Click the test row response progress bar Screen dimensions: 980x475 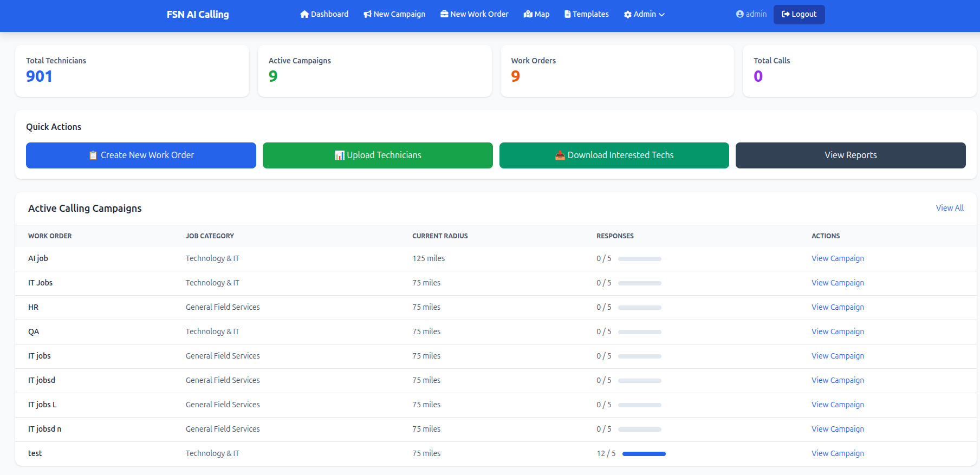(644, 454)
